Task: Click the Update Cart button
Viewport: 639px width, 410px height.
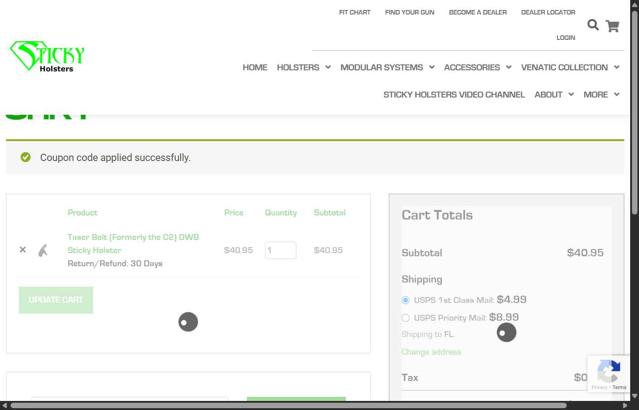Action: pos(56,300)
